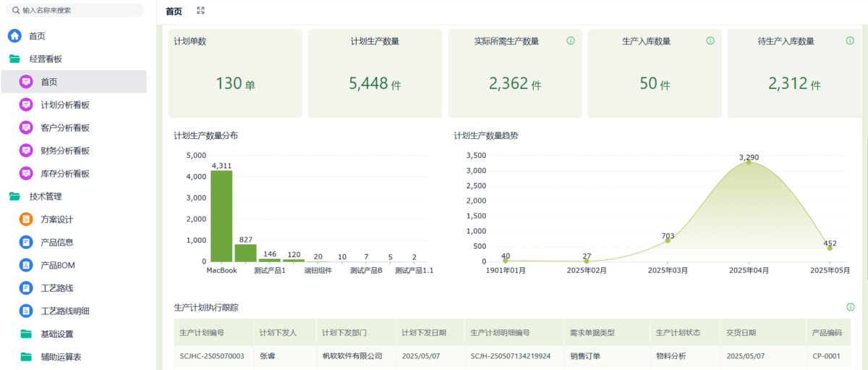The width and height of the screenshot is (868, 370).
Task: Click info icon on 待生产入库数量 card
Action: (850, 41)
